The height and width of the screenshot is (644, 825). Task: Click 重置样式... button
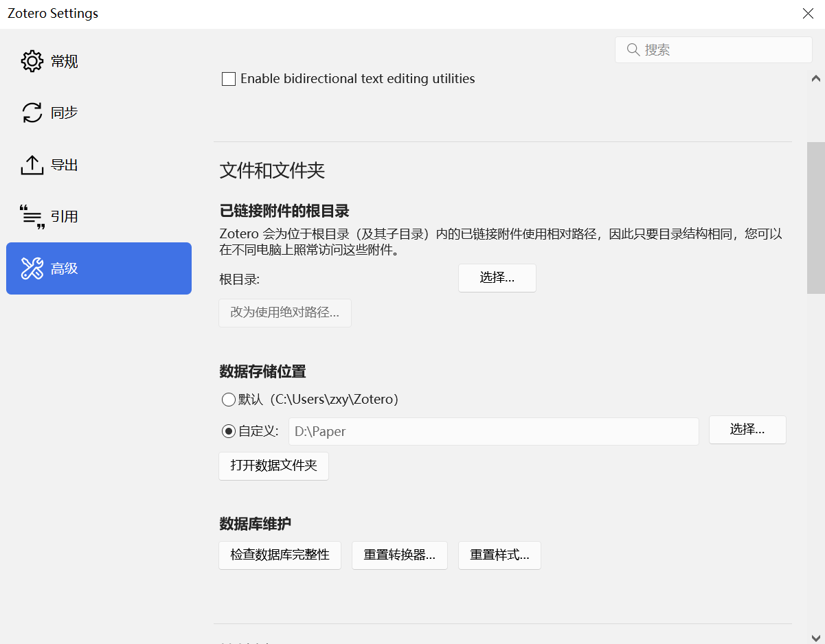point(499,555)
